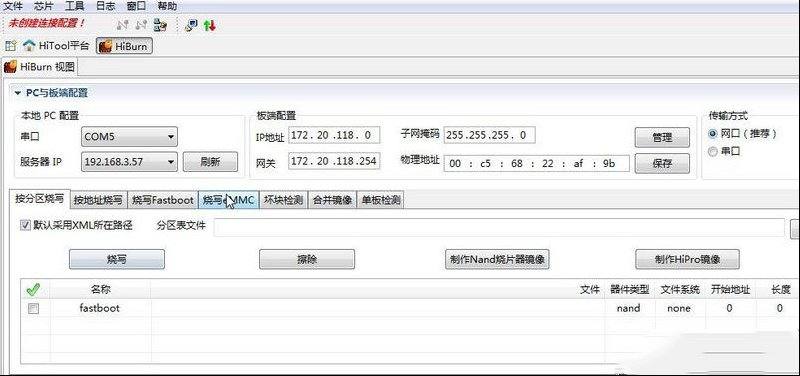800x376 pixels.
Task: Click the 擦除 erase button
Action: click(307, 259)
